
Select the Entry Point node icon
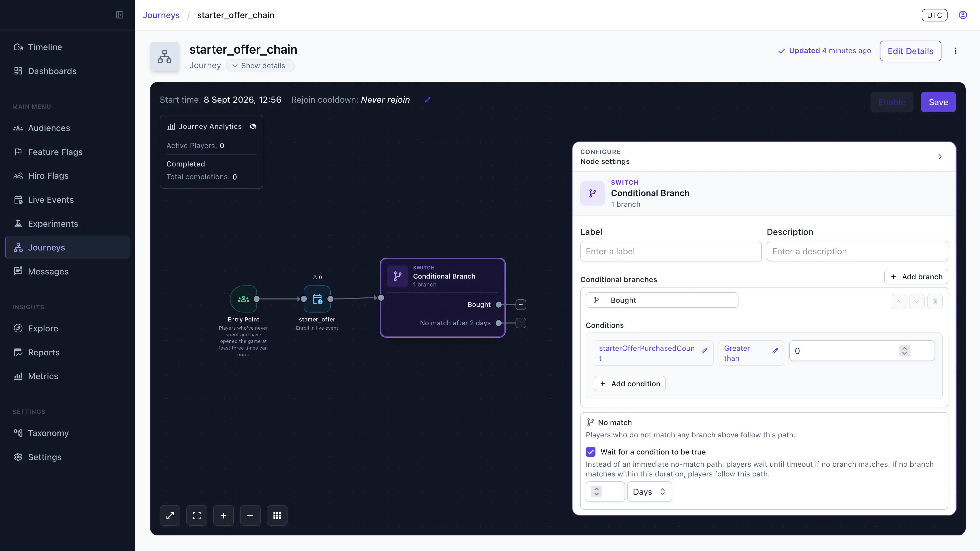(x=244, y=299)
